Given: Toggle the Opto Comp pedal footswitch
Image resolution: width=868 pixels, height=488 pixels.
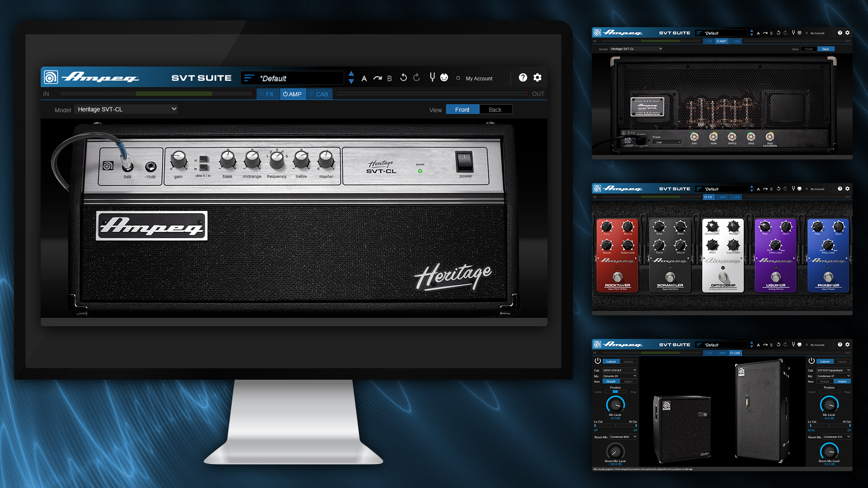Looking at the screenshot, I should click(x=723, y=277).
